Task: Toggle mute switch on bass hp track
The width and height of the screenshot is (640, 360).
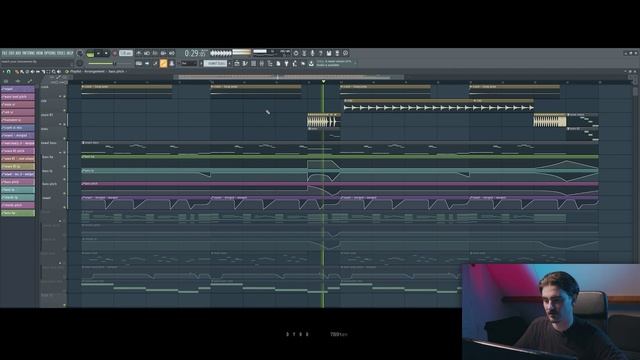Action: click(64, 166)
